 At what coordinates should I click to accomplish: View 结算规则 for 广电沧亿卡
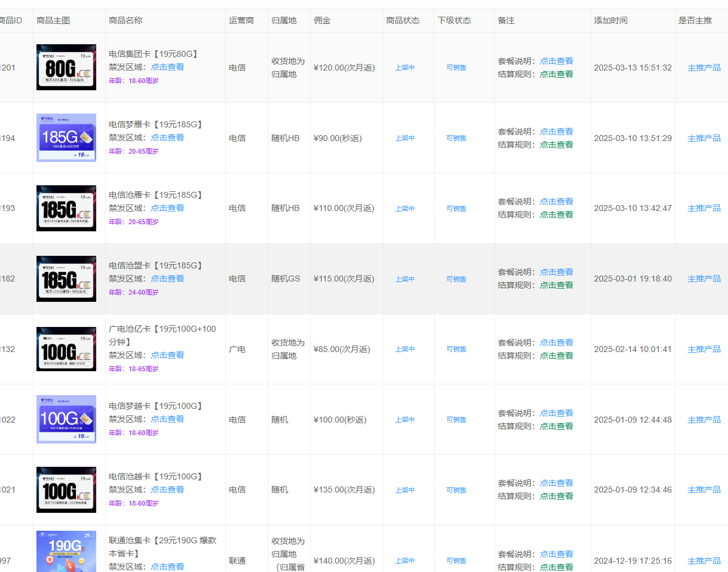[556, 356]
